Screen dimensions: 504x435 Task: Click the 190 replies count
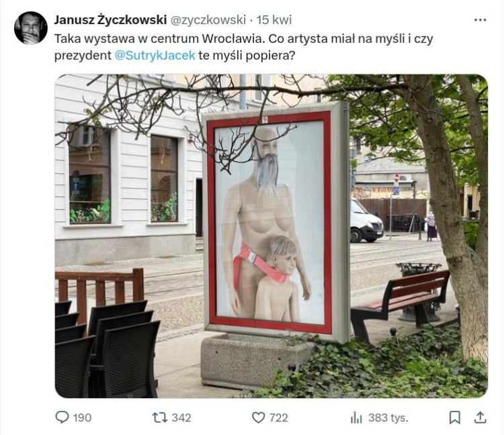tap(82, 418)
